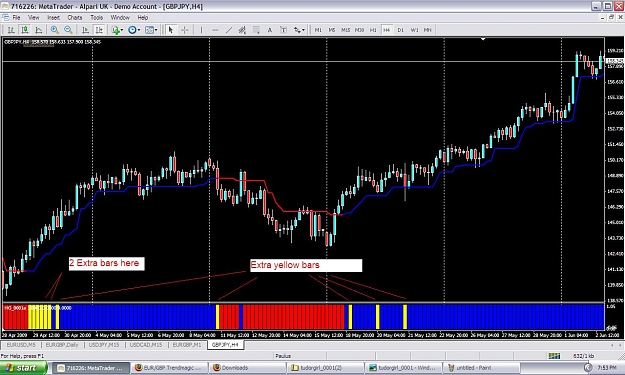Switch to H1 timeframe

[373, 30]
